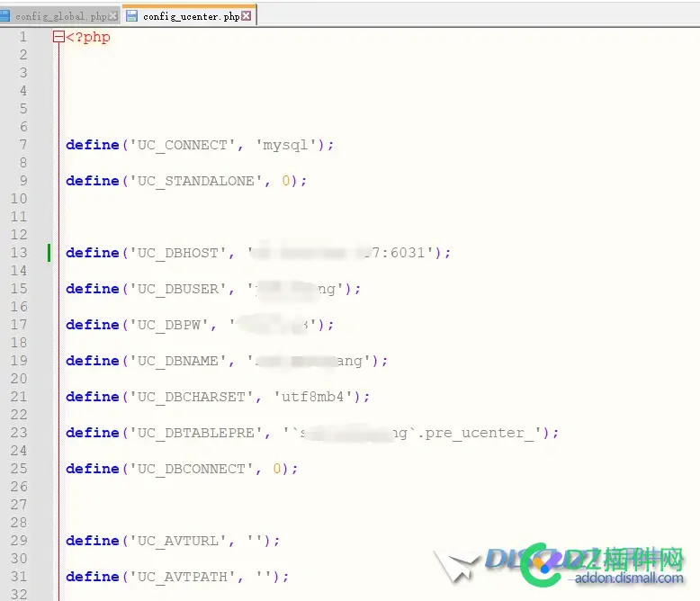Click the save icon on config_global.php tab
This screenshot has width=700, height=601.
(x=5, y=16)
